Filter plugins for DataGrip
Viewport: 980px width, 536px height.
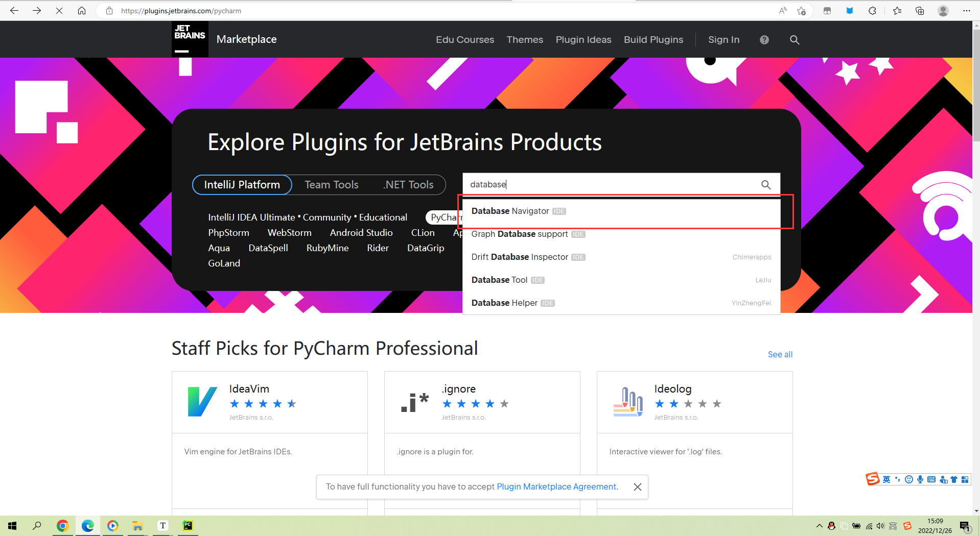pyautogui.click(x=426, y=248)
